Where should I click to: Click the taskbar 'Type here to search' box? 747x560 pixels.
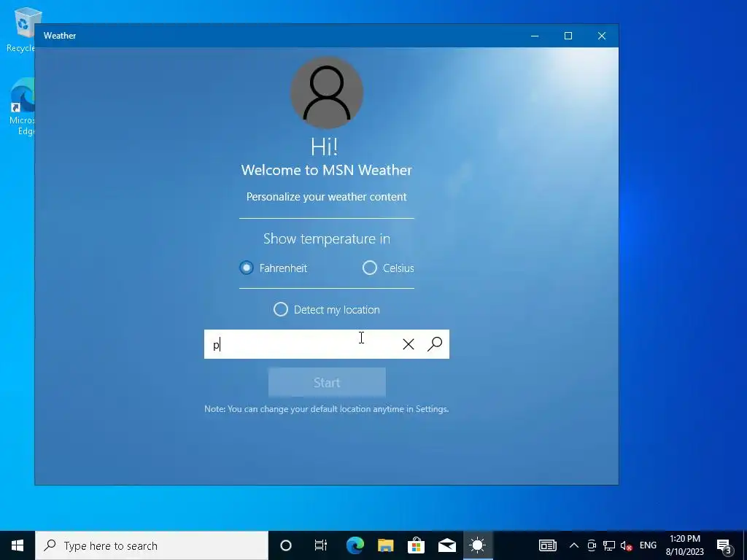point(152,545)
